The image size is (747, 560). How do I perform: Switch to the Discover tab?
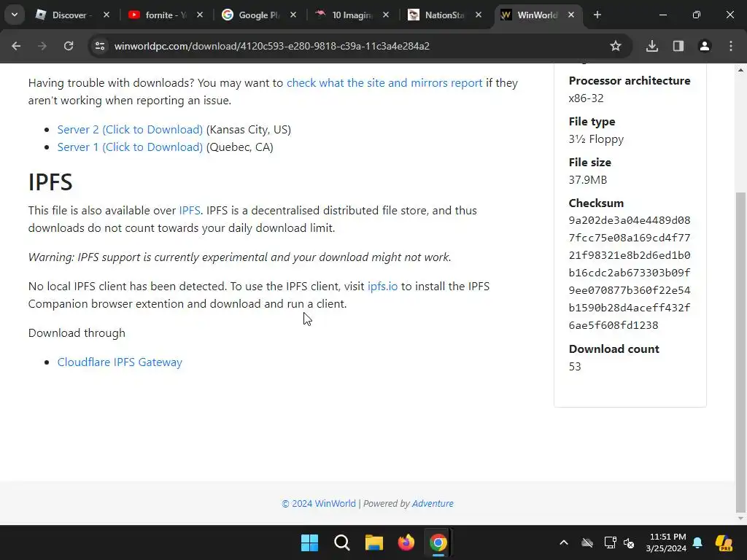coord(72,15)
